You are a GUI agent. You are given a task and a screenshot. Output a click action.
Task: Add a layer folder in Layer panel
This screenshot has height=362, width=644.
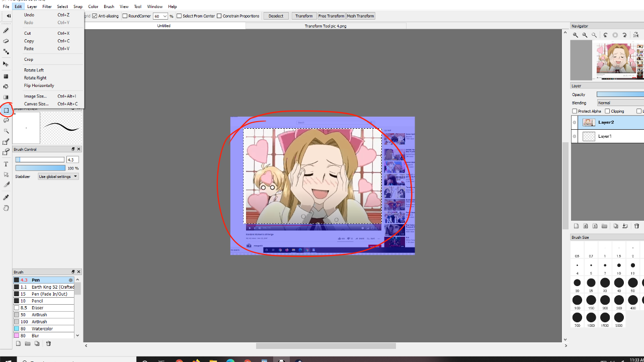(x=605, y=226)
